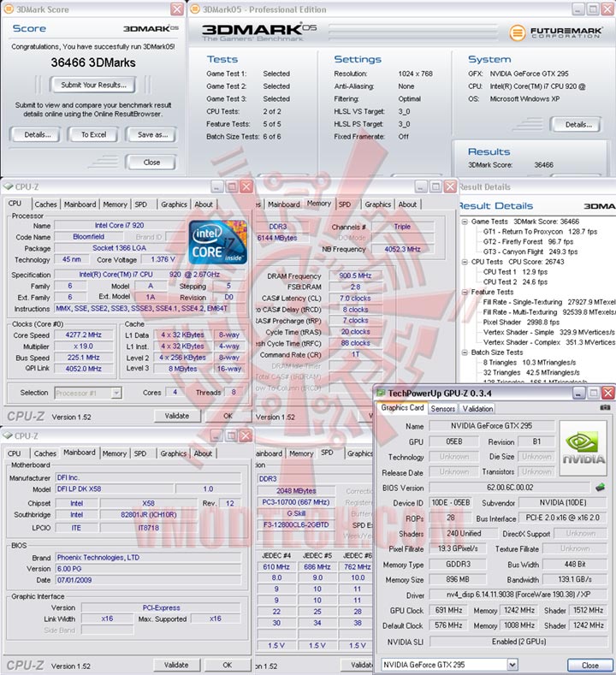Select the Graphics Card tab in GPU-Z
616x675 pixels.
point(402,408)
